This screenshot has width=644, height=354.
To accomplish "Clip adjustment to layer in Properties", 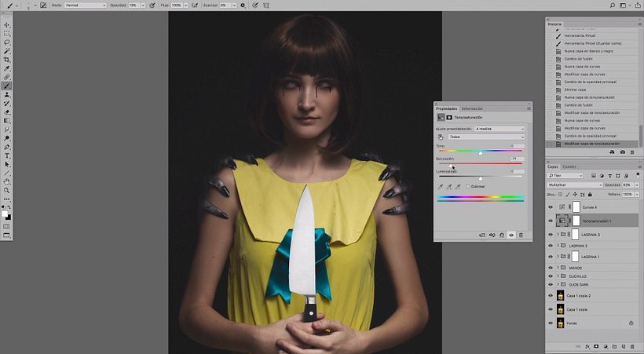I will point(482,235).
